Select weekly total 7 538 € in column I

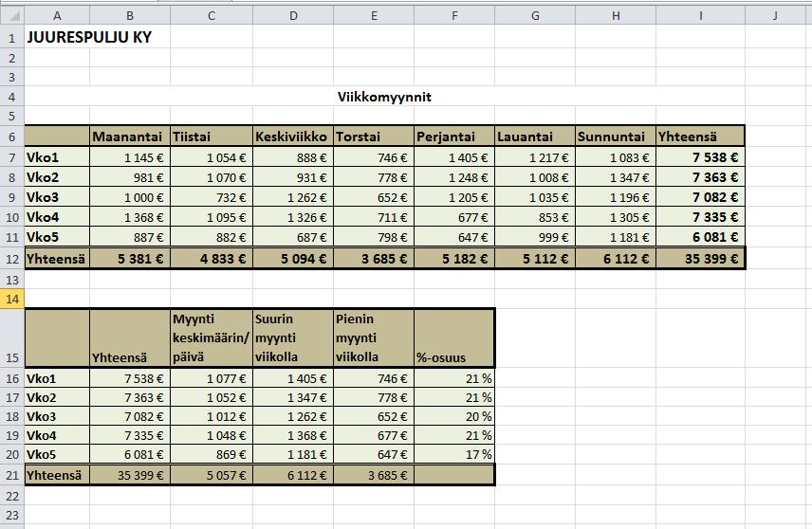pos(700,156)
